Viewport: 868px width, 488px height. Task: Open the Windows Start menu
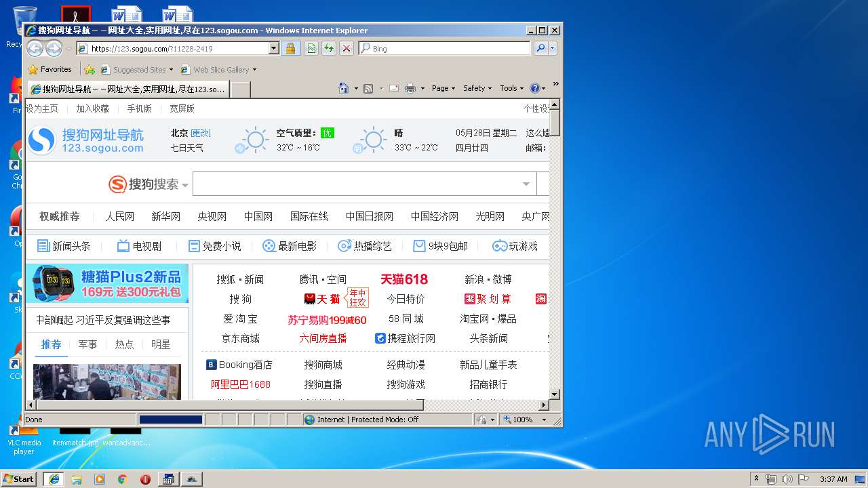click(19, 479)
